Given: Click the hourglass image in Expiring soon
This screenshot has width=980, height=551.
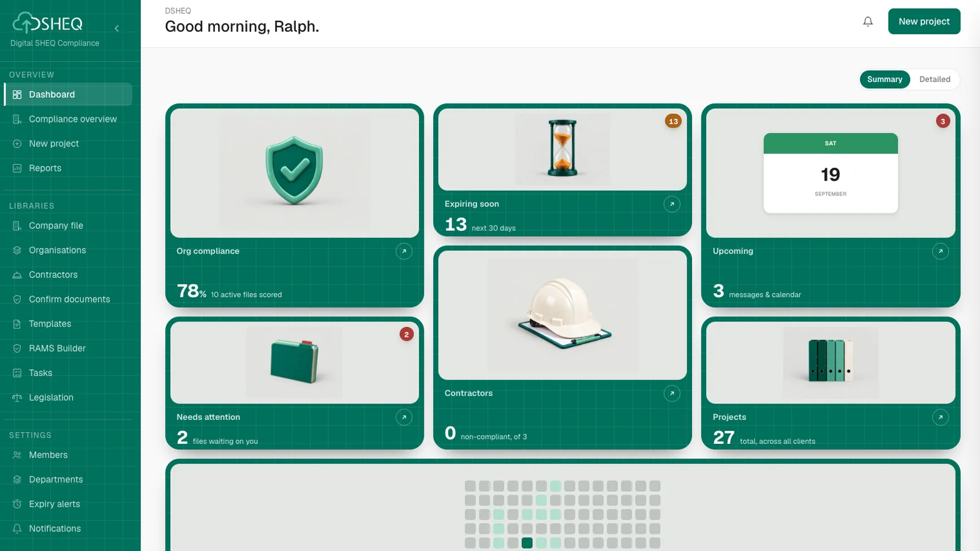Looking at the screenshot, I should point(562,148).
